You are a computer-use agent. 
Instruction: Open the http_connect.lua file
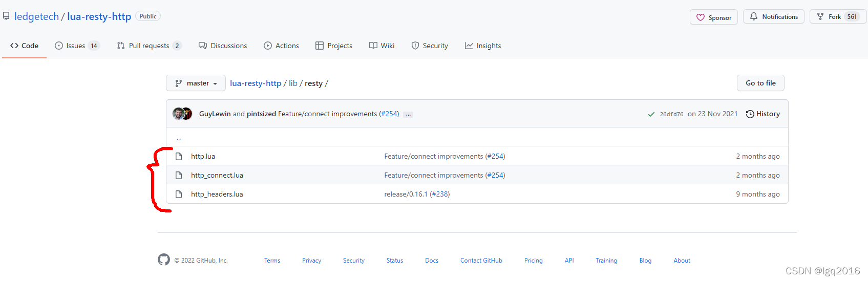tap(217, 175)
